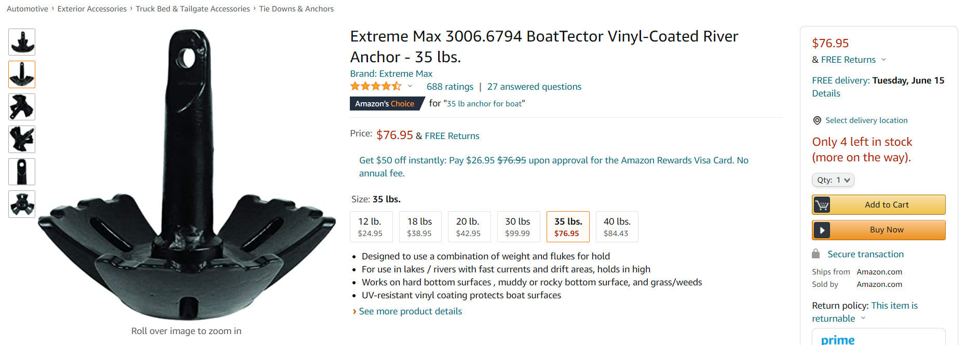Select third anchor thumbnail showing underside
This screenshot has width=980, height=345.
22,107
